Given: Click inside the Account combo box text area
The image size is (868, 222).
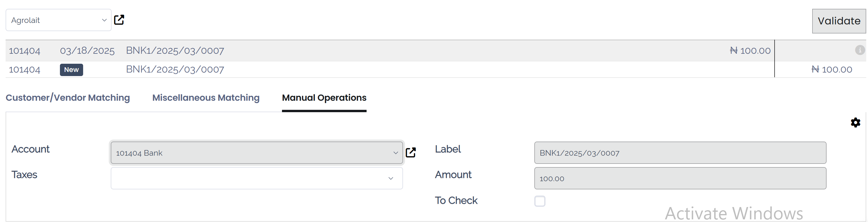Looking at the screenshot, I should click(x=236, y=153).
